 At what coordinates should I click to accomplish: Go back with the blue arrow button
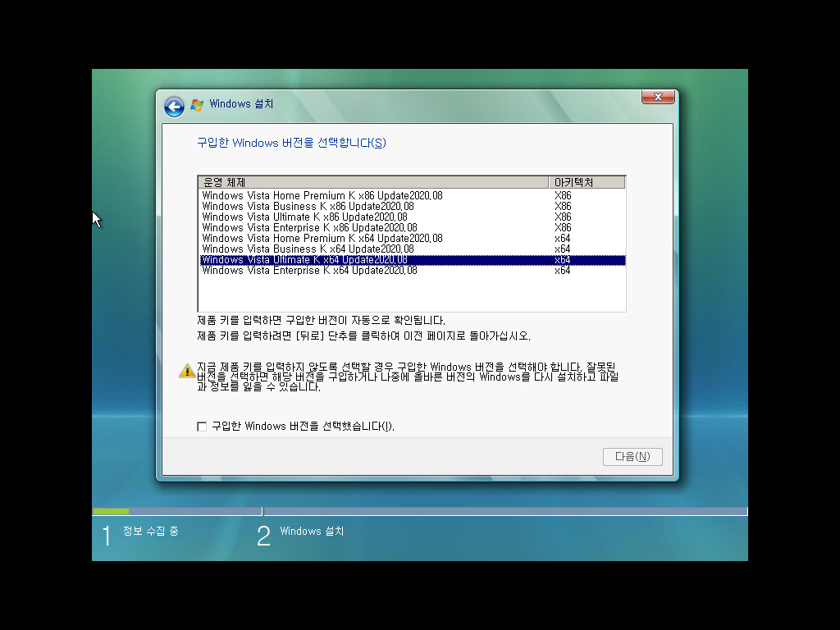174,106
